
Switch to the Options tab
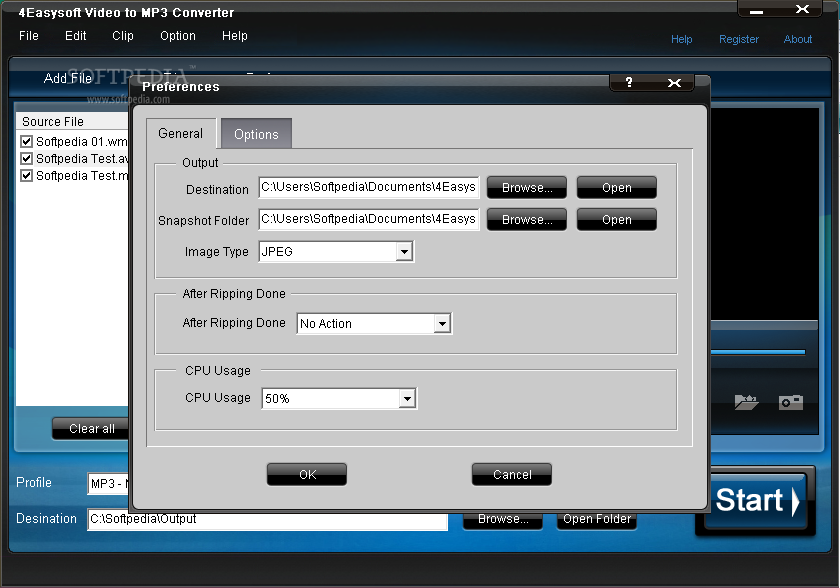pyautogui.click(x=256, y=134)
